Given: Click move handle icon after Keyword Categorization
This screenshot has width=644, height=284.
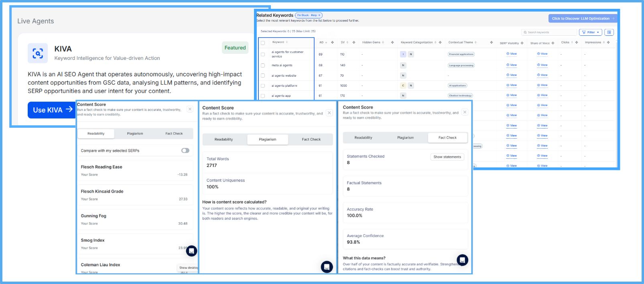Looking at the screenshot, I should pos(440,42).
